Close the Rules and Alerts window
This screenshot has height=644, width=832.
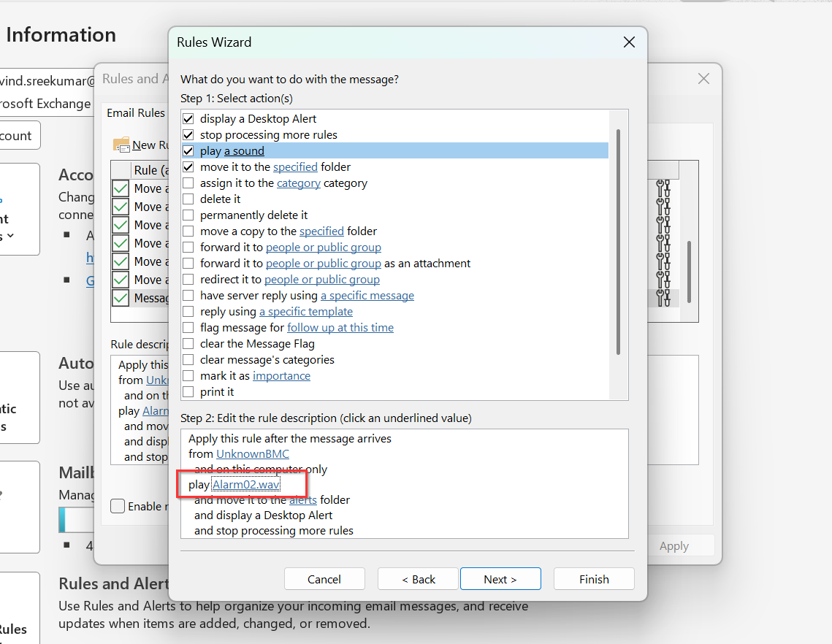tap(703, 79)
